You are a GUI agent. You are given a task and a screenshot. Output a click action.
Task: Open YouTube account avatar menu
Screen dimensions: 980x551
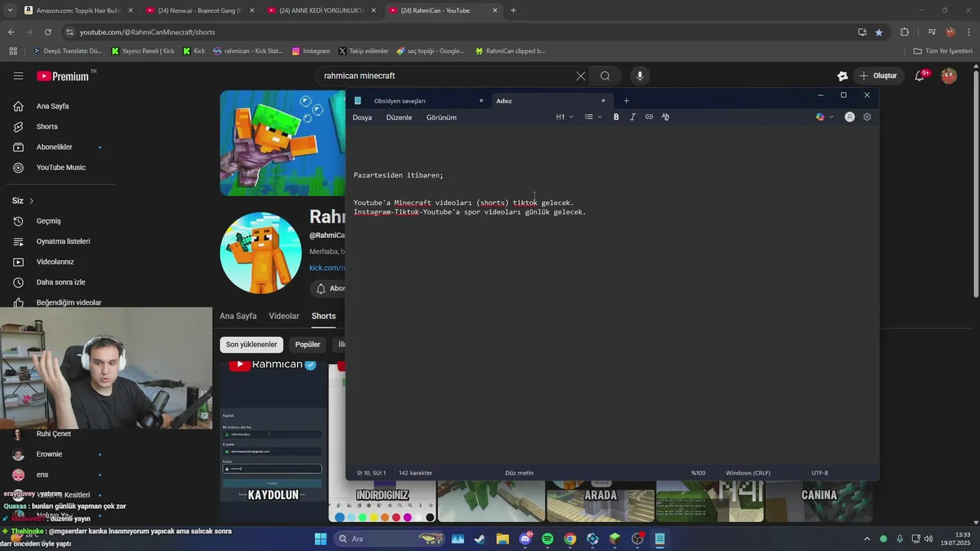(949, 76)
